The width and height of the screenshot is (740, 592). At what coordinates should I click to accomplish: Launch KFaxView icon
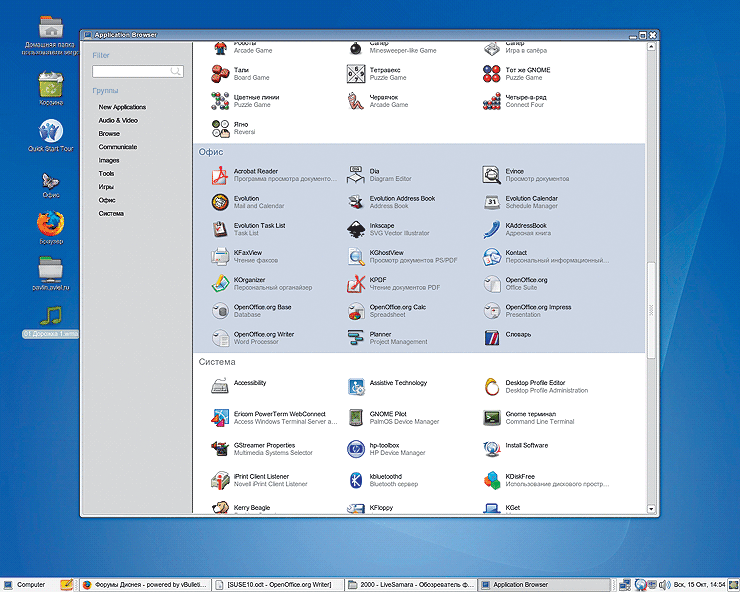[x=219, y=256]
